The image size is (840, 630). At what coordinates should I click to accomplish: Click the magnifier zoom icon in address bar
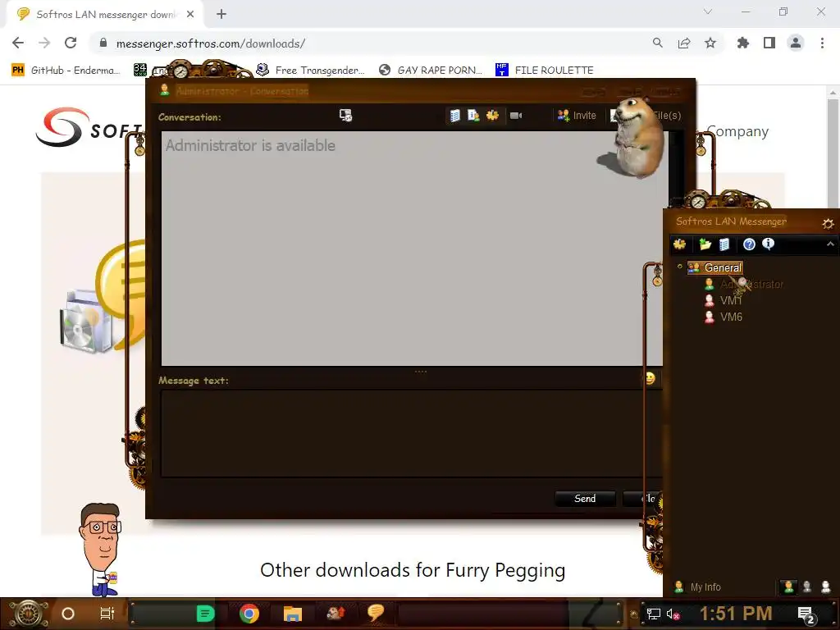657,43
